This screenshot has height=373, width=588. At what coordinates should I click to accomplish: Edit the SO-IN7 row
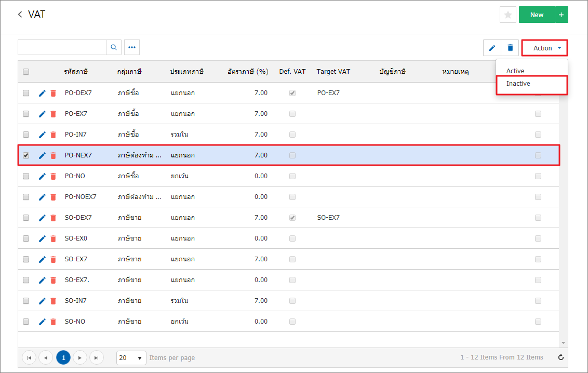[x=43, y=301]
